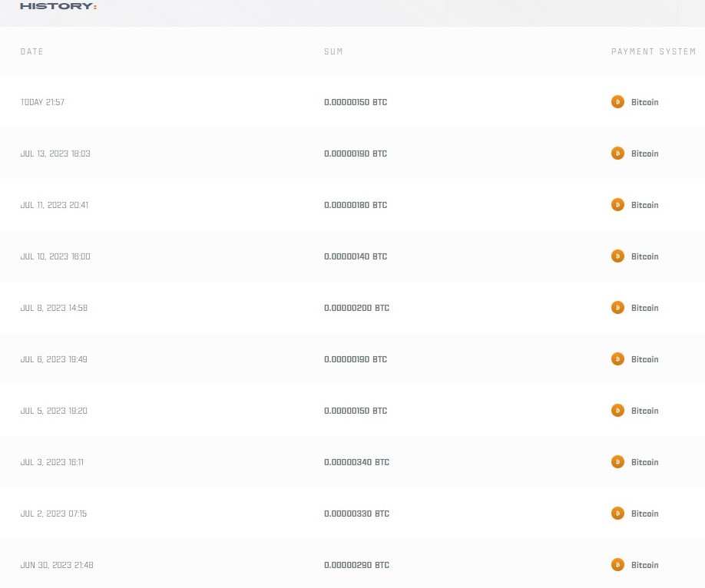The width and height of the screenshot is (705, 588).
Task: Click the Bitcoin label in the JUL 5 row
Action: pyautogui.click(x=645, y=411)
